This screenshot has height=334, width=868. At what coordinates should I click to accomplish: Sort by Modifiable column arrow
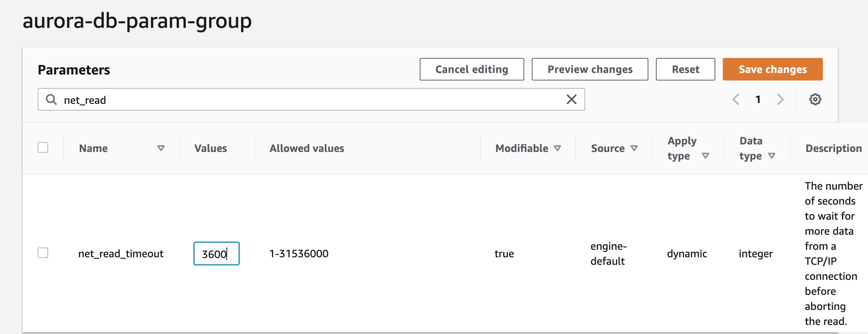(x=557, y=148)
